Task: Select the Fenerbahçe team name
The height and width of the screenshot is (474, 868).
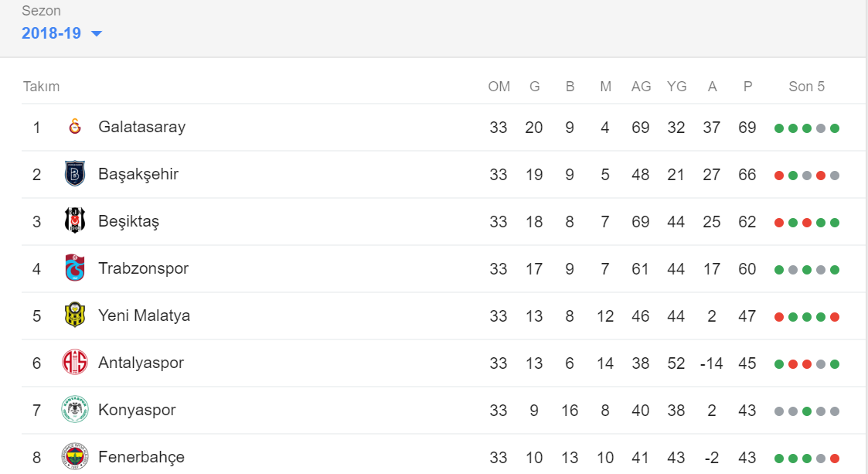Action: [x=141, y=457]
